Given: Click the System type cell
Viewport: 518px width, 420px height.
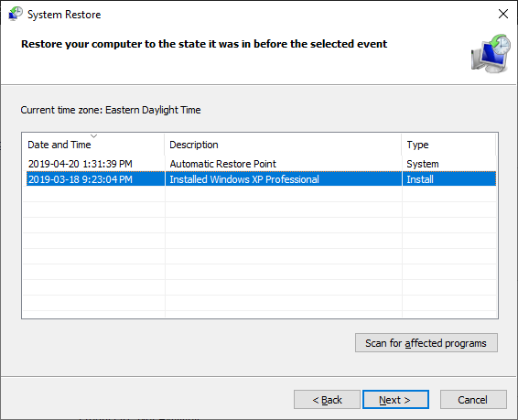Looking at the screenshot, I should click(x=423, y=164).
